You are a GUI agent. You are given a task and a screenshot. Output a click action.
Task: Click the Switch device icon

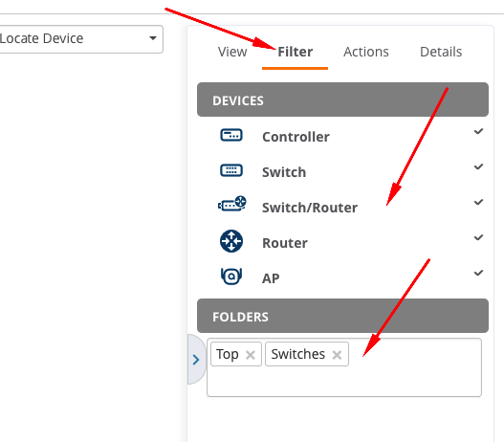(231, 170)
